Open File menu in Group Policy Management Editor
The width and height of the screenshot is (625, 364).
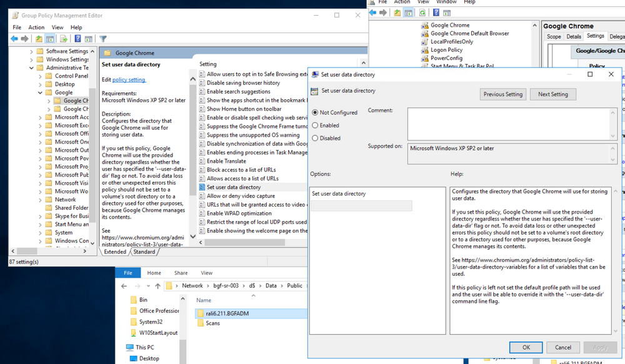(x=17, y=27)
